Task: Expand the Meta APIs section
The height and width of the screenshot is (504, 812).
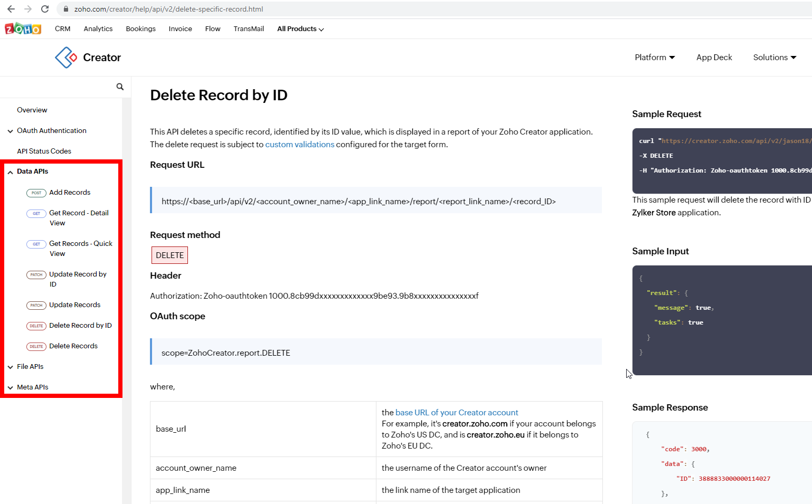Action: (x=10, y=388)
